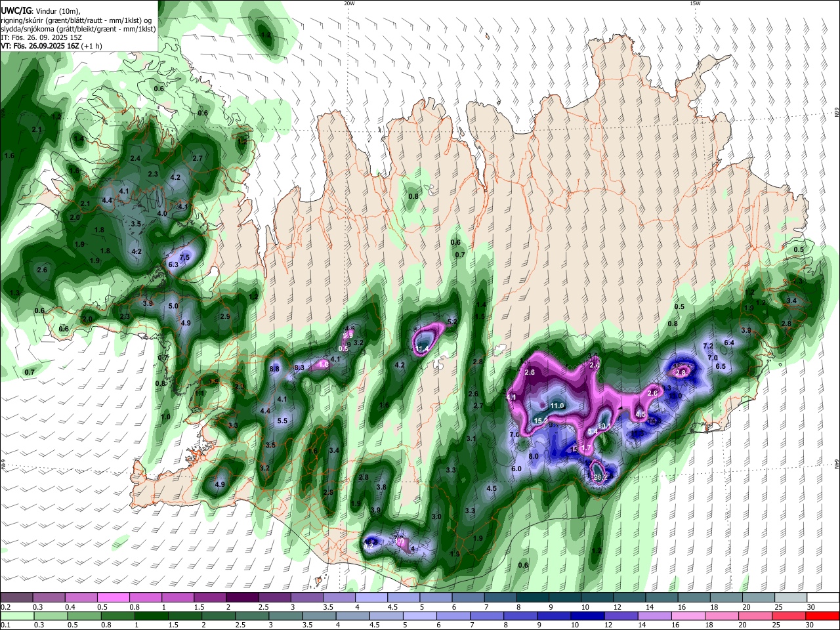The image size is (840, 630).
Task: Click the '6.4' precipitation value on the map
Action: click(729, 343)
